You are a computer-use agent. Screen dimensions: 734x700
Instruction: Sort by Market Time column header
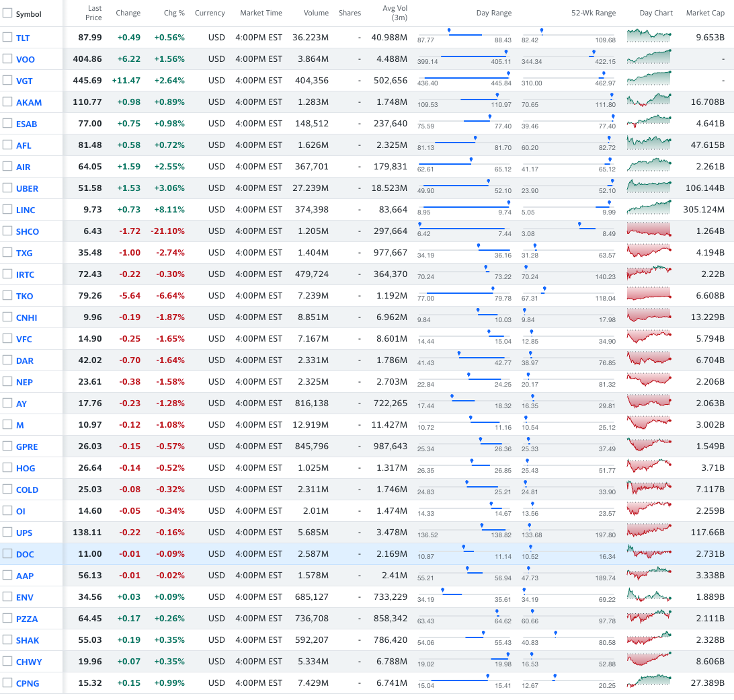point(261,13)
